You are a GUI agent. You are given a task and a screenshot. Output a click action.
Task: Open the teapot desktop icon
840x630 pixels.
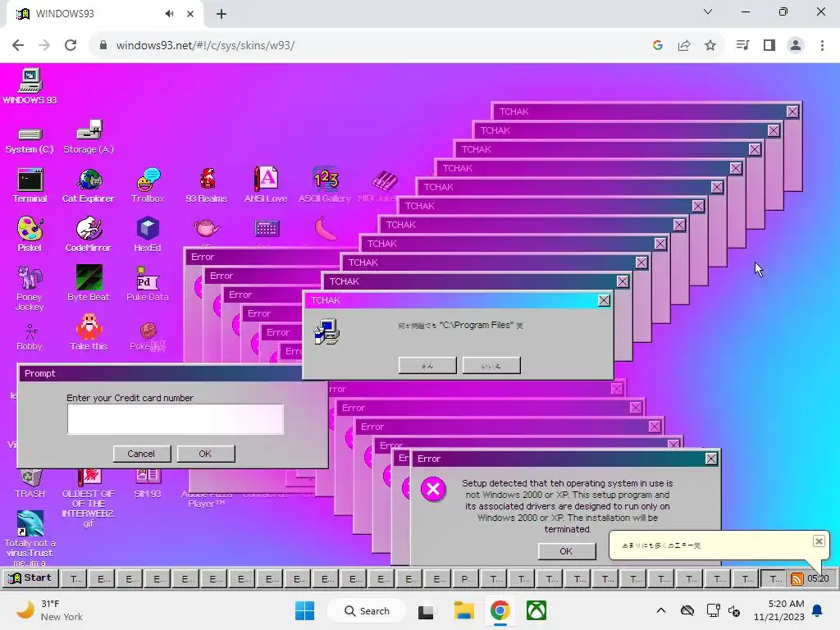click(x=207, y=228)
